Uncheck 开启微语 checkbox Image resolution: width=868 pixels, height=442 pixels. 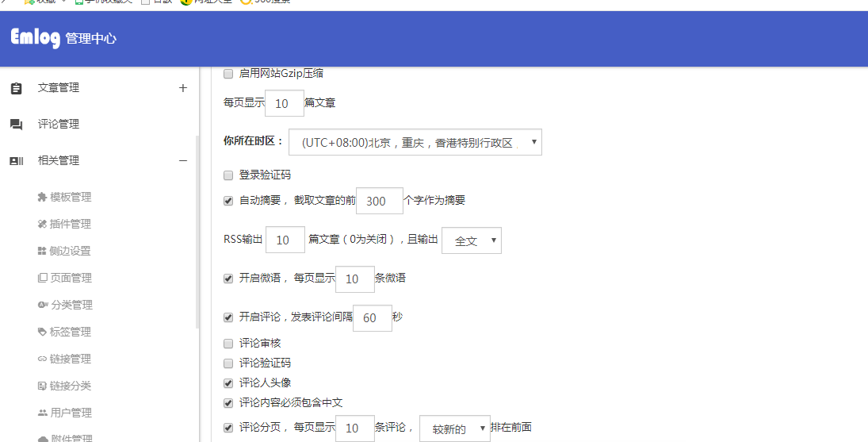pos(228,279)
